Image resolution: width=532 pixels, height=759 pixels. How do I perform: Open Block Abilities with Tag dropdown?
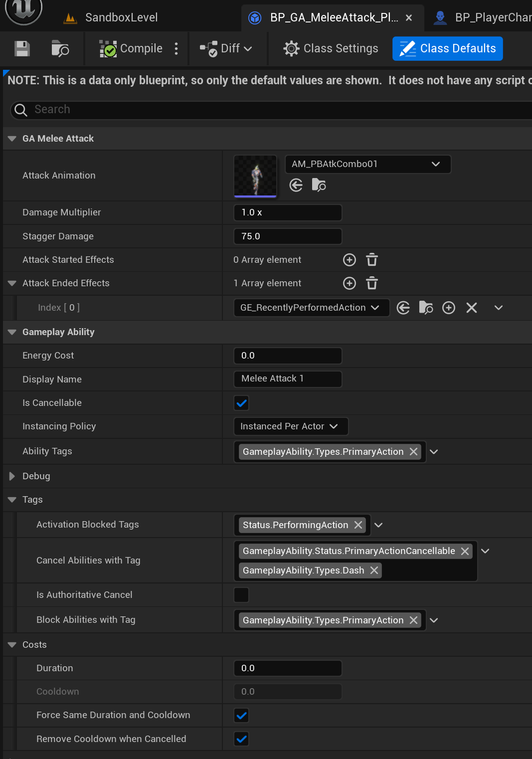(x=434, y=620)
